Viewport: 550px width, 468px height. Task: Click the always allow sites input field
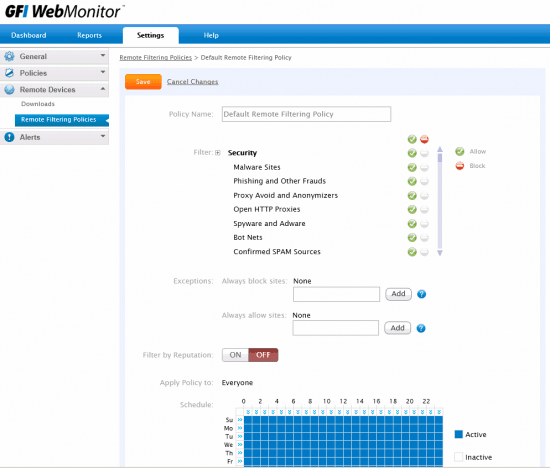point(336,328)
